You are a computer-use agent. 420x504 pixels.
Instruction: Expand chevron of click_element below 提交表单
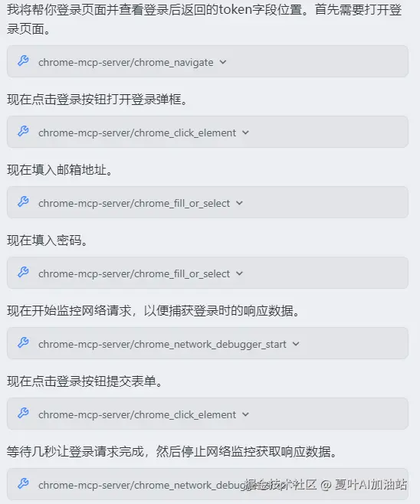click(245, 414)
